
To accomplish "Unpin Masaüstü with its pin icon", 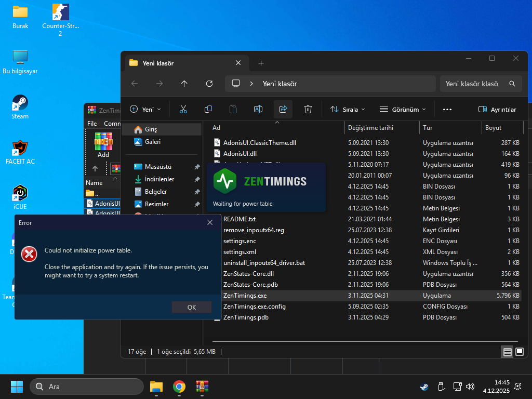I will 197,167.
